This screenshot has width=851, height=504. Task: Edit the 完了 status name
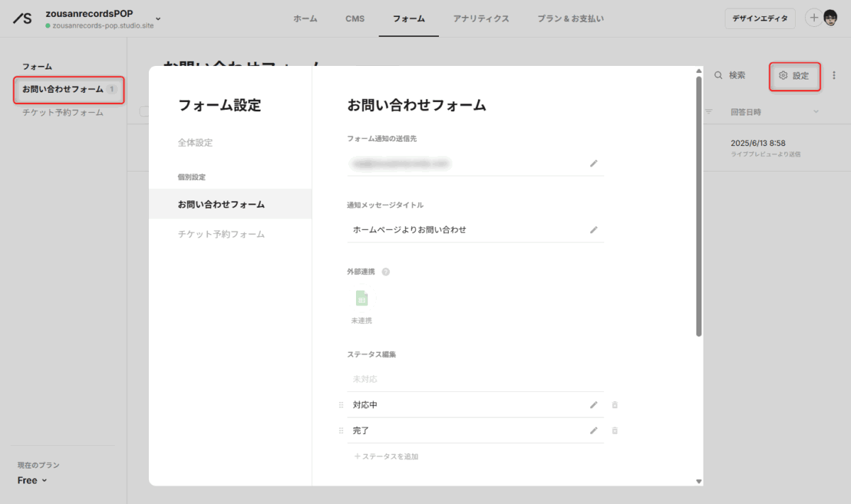pos(594,430)
